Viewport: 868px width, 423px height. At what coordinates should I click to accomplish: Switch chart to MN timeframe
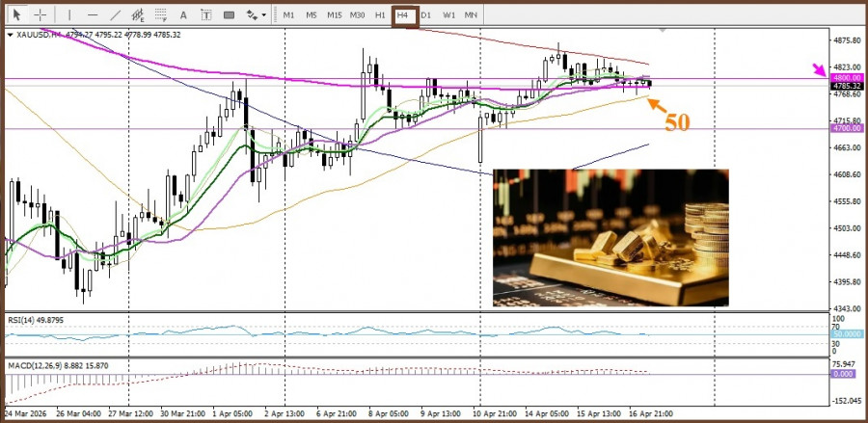(x=471, y=14)
